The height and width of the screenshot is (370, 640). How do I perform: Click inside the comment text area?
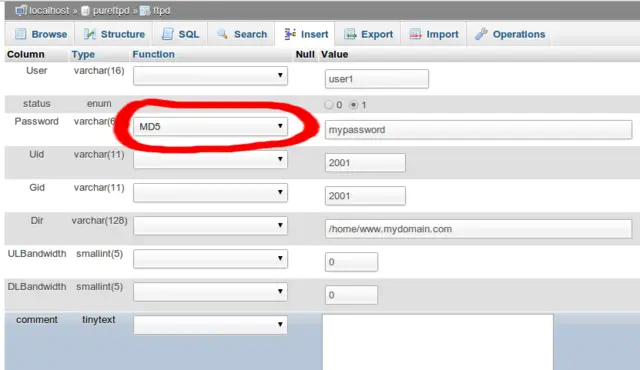[438, 342]
